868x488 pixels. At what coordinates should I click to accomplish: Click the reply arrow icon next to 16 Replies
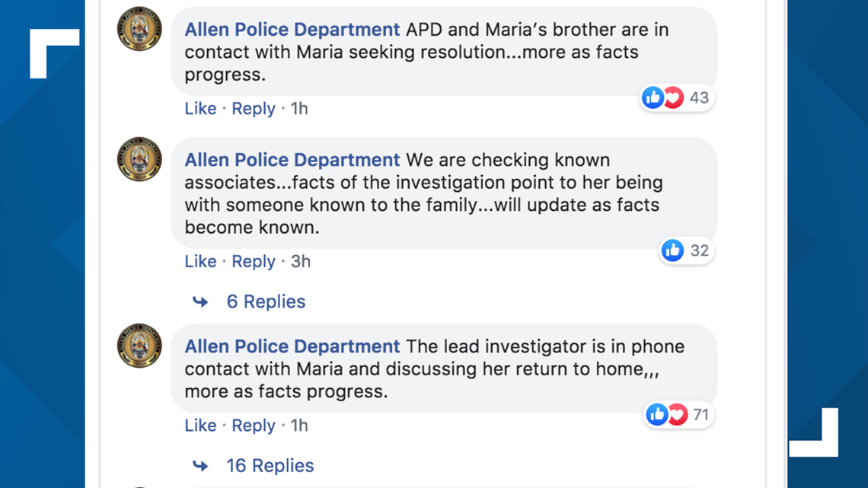point(200,467)
